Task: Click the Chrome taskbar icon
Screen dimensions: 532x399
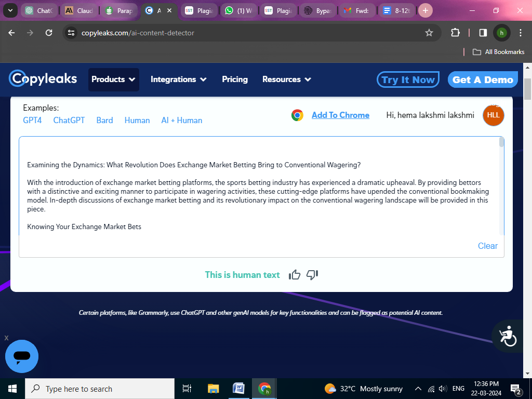Action: (264, 389)
